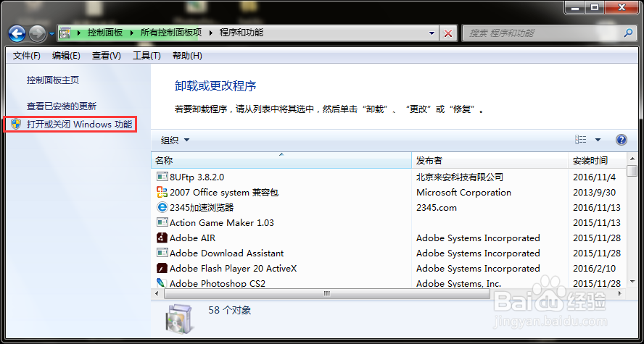This screenshot has height=344, width=644.
Task: Select Action Game Maker 1.03 entry name
Action: tap(222, 222)
